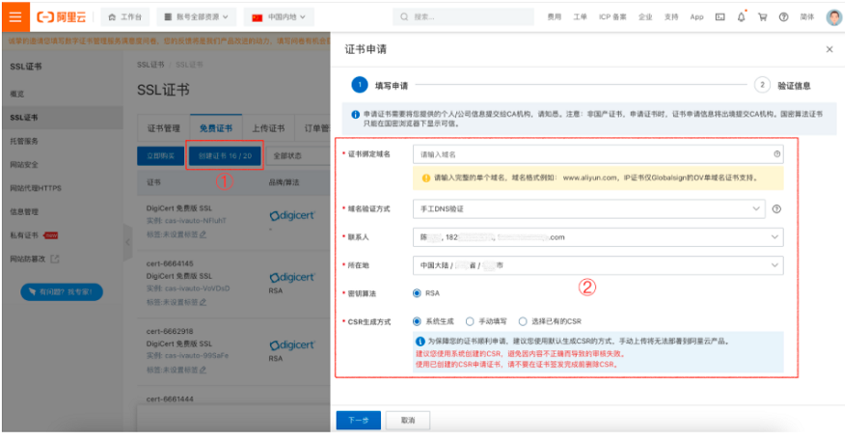Viewport: 868px width, 440px height.
Task: Open the 联系人 contact dropdown
Action: tap(598, 237)
